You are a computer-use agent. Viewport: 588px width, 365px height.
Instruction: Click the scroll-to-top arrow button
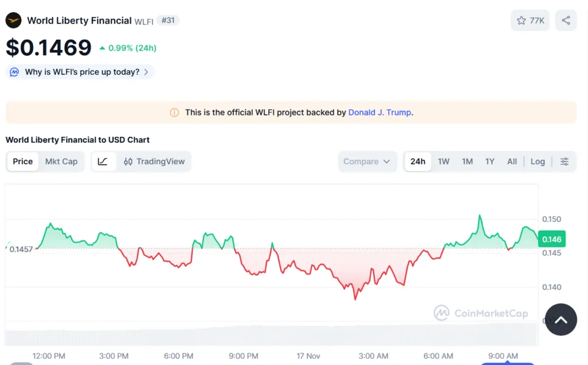click(560, 320)
